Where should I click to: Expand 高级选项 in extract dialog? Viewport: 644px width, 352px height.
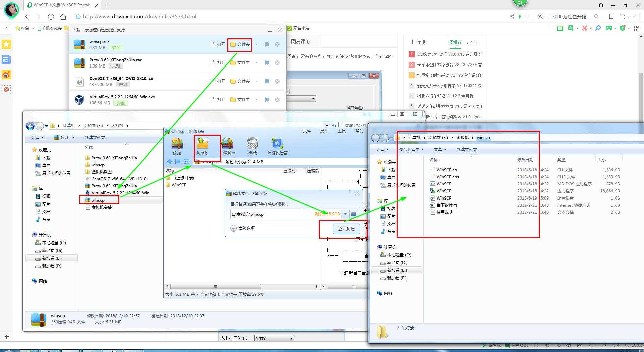point(243,228)
